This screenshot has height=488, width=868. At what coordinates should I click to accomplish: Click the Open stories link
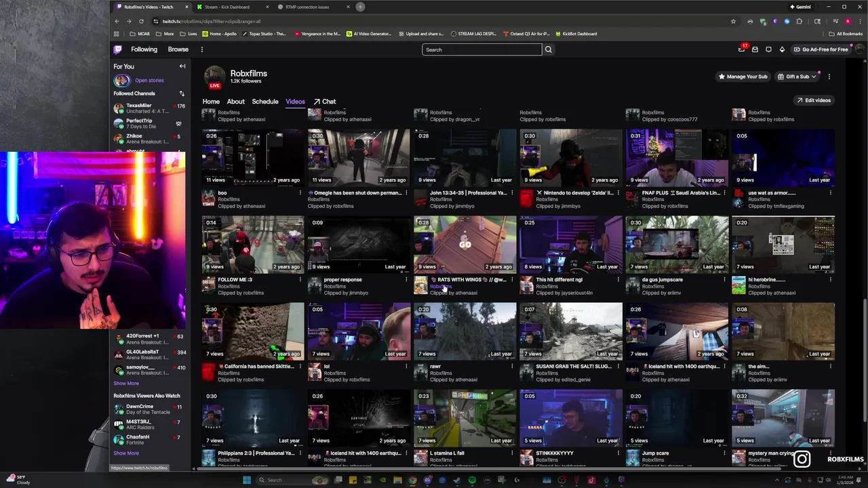[149, 80]
